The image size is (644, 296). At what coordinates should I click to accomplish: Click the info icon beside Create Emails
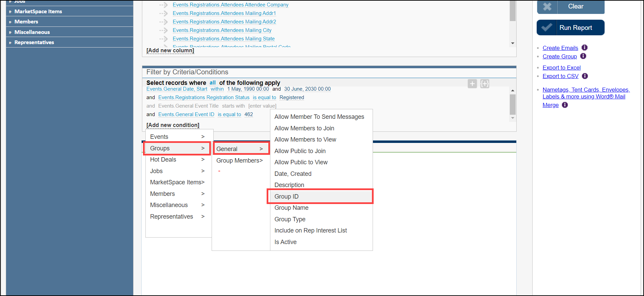(x=584, y=48)
